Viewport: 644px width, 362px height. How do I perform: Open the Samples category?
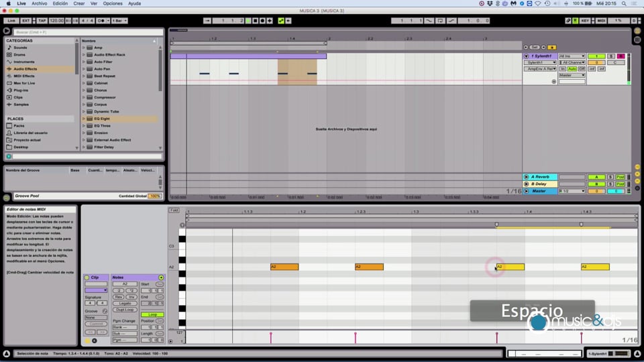[21, 105]
